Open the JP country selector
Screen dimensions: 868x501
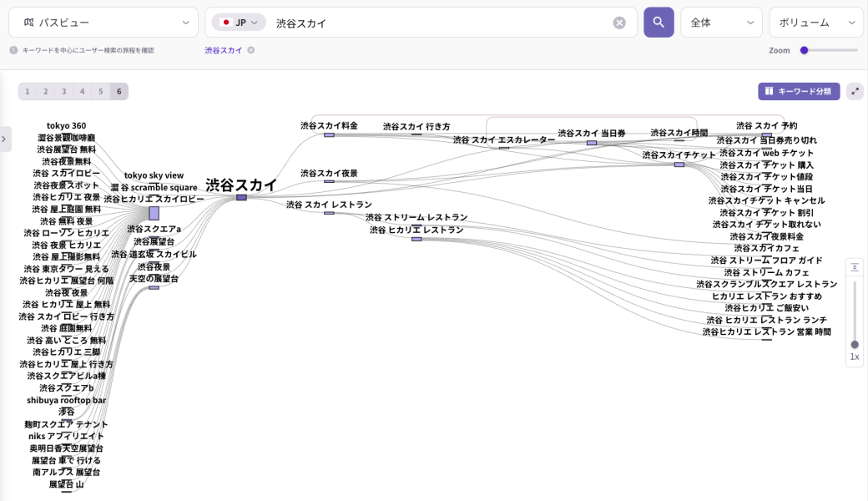pos(239,23)
